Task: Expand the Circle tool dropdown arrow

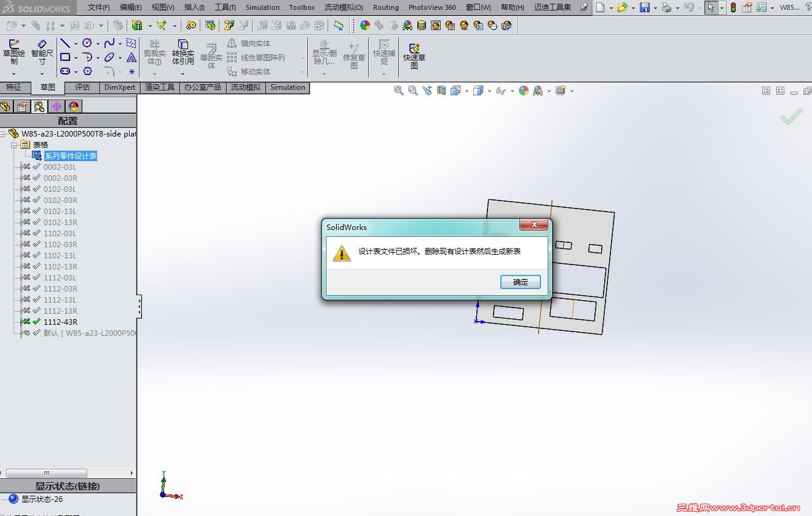Action: click(98, 44)
